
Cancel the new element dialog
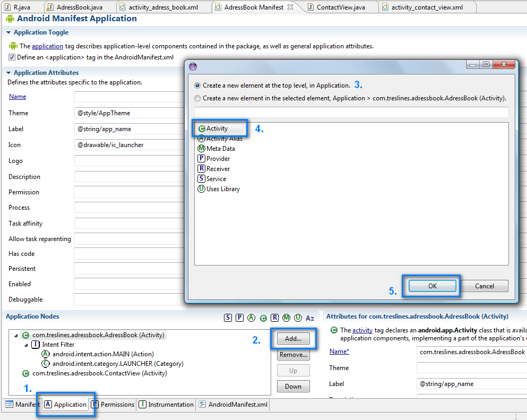[485, 286]
